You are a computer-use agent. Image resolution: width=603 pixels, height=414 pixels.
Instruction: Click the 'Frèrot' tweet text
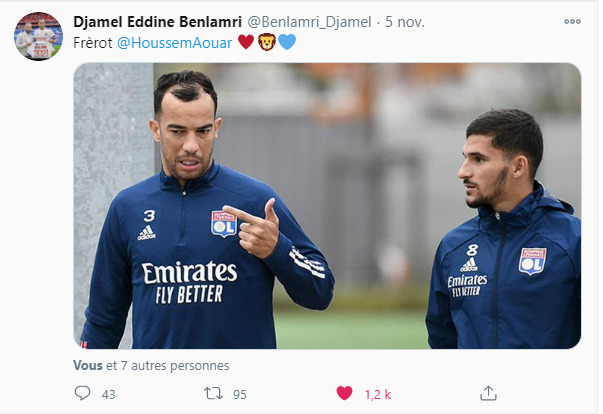[x=93, y=43]
